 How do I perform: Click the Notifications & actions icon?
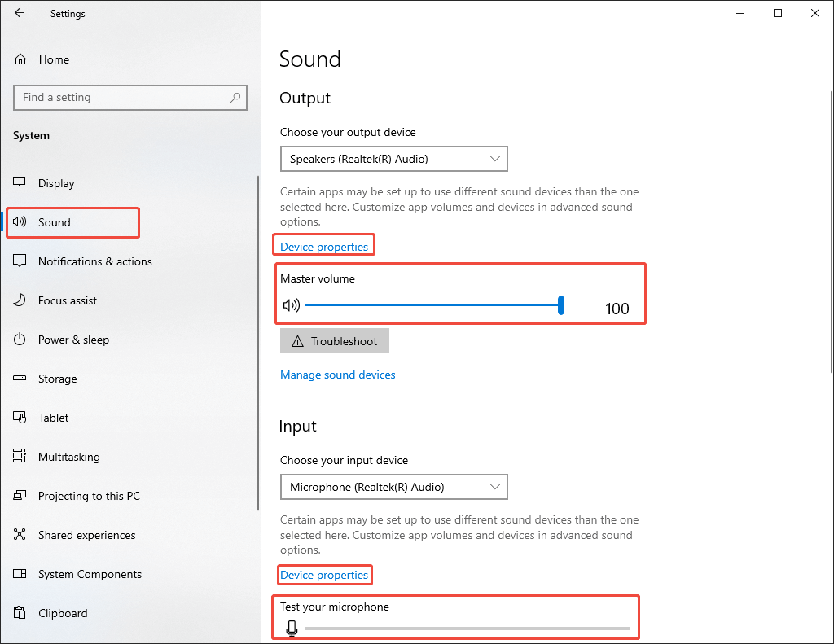click(x=20, y=261)
